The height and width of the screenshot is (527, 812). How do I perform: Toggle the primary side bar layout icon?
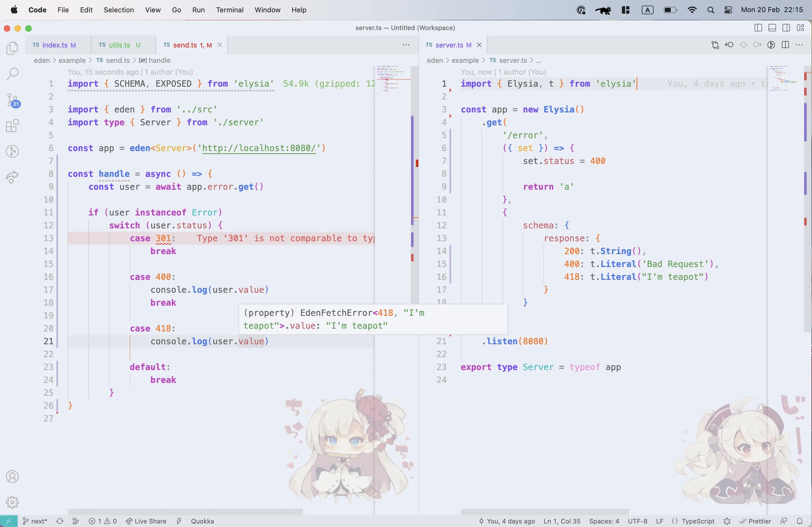(758, 28)
